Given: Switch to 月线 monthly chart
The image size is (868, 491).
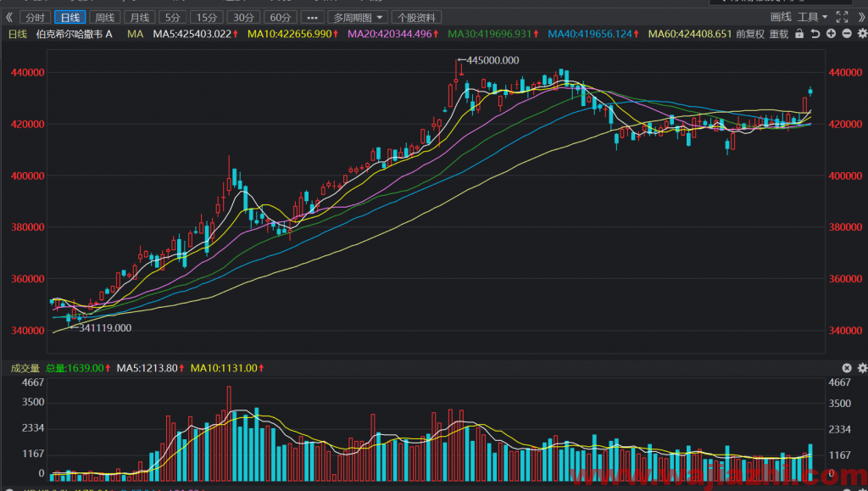Looking at the screenshot, I should click(140, 18).
